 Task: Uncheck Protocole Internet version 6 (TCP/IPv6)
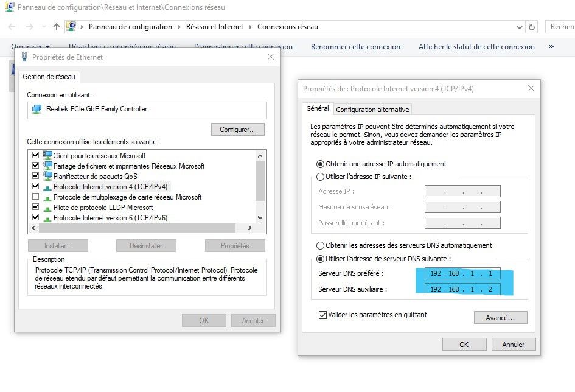[35, 217]
